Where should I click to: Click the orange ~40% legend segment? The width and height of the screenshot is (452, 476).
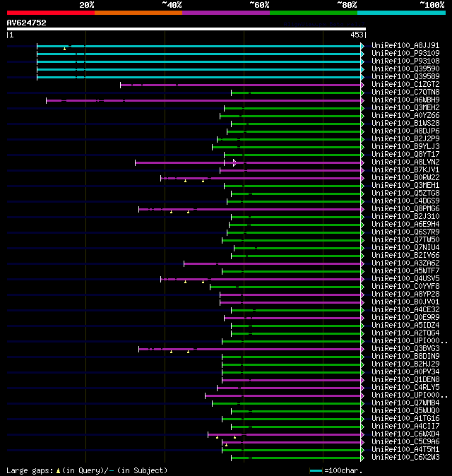pos(138,13)
